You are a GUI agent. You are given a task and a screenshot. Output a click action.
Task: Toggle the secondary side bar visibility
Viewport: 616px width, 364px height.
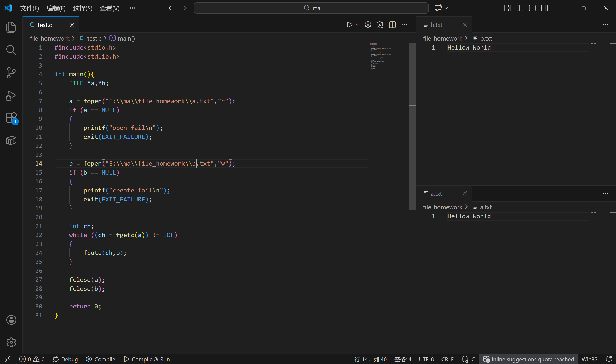pyautogui.click(x=544, y=8)
